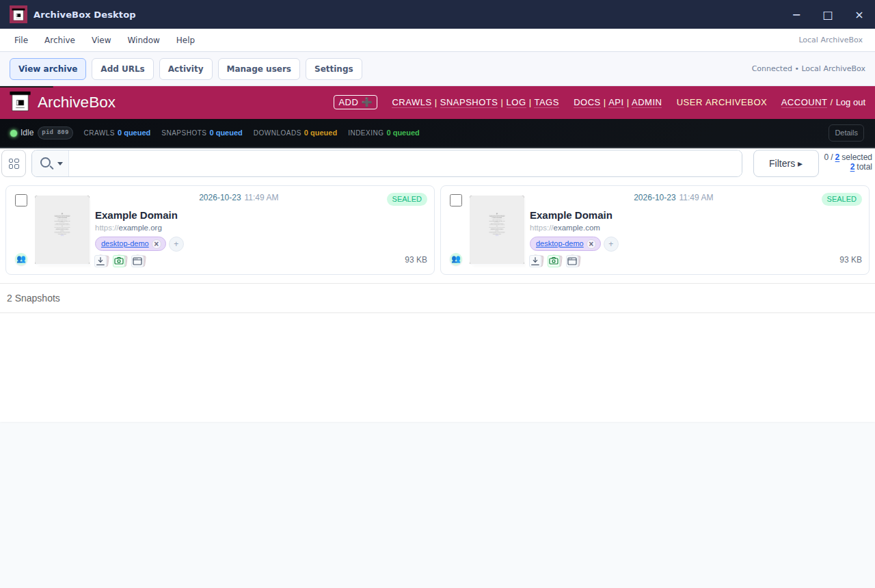The width and height of the screenshot is (875, 588).
Task: Click the ArchiveBox logo icon in the magenta header
Action: click(21, 103)
